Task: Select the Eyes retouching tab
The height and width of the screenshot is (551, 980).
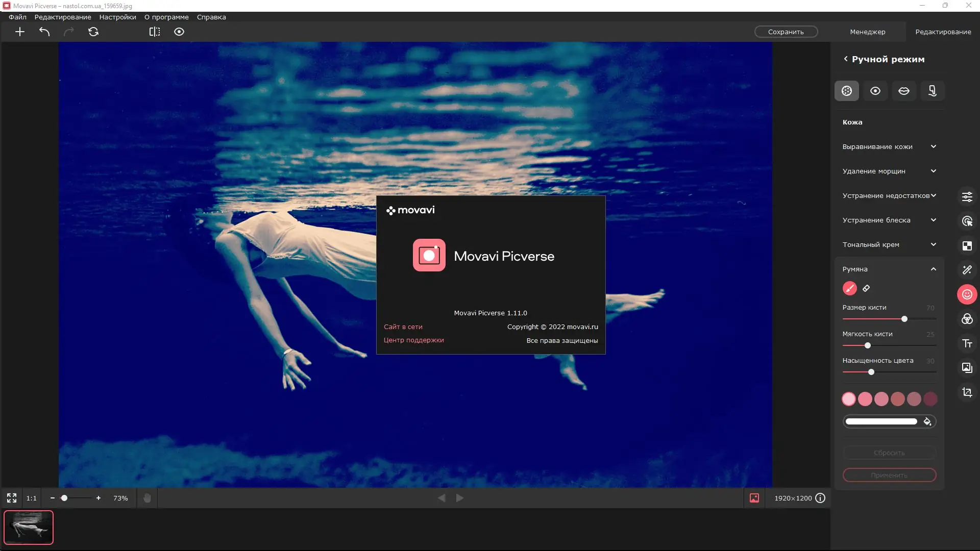Action: pyautogui.click(x=875, y=91)
